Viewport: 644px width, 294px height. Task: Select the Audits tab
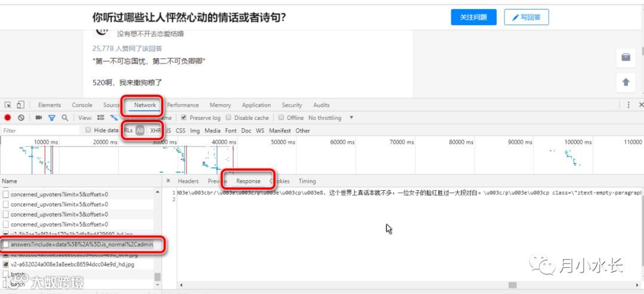pyautogui.click(x=321, y=105)
